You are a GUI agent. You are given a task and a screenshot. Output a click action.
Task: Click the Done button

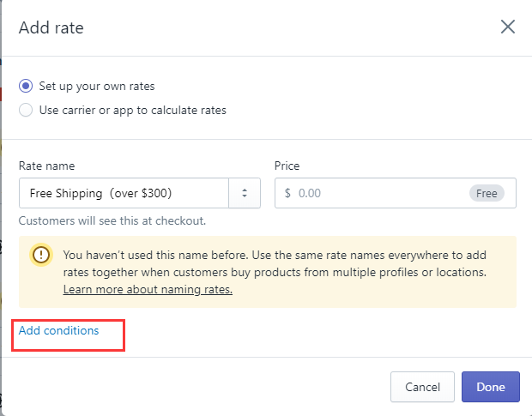click(490, 387)
